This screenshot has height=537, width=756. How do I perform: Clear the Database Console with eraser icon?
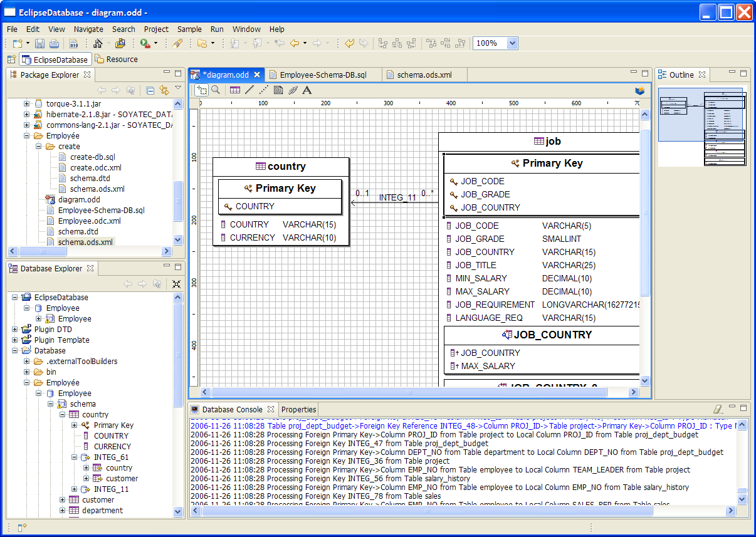click(718, 409)
